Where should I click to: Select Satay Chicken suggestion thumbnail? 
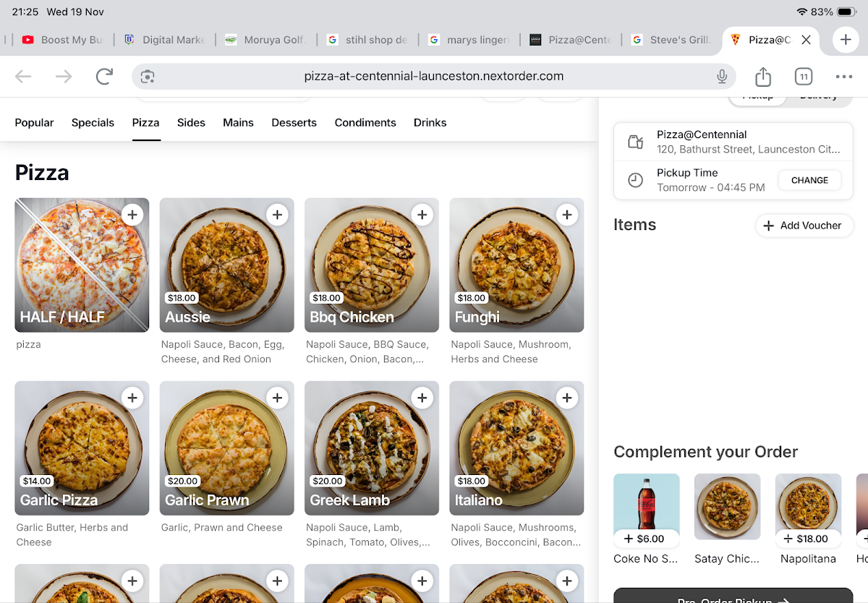[727, 506]
